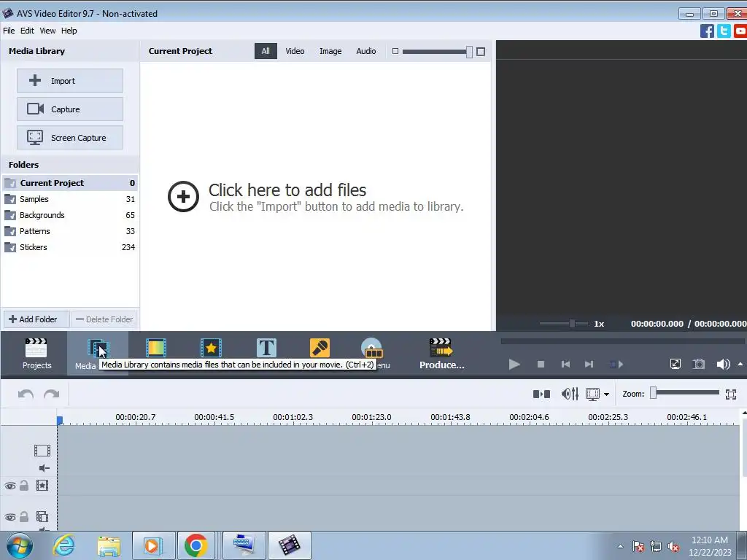
Task: Click the Add Folder button
Action: coord(36,319)
